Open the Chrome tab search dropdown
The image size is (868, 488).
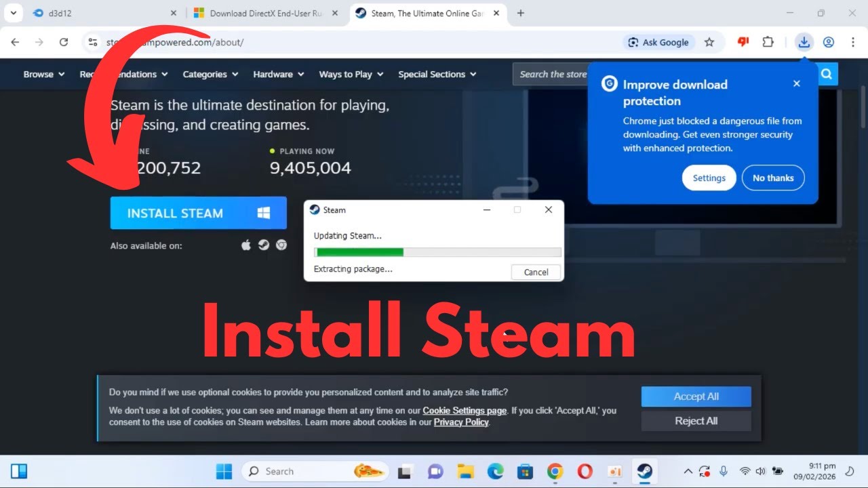(x=13, y=13)
